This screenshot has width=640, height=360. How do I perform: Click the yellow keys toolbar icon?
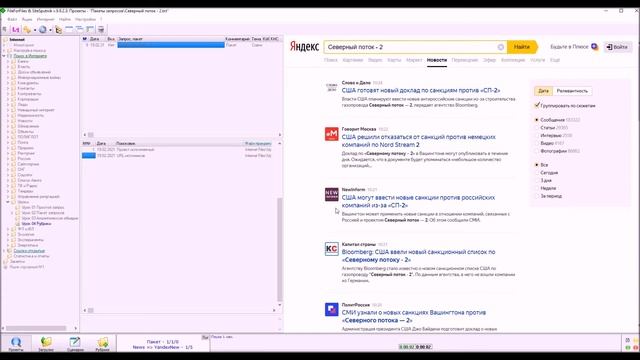tap(27, 29)
